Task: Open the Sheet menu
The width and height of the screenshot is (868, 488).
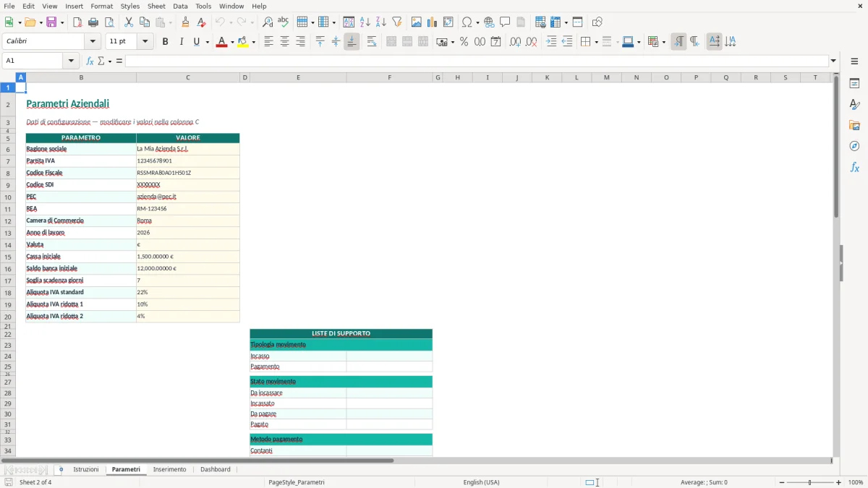Action: 156,6
